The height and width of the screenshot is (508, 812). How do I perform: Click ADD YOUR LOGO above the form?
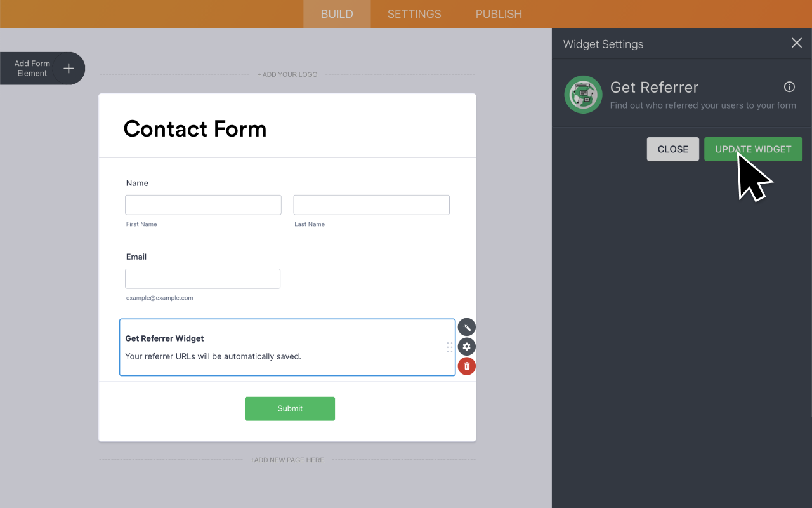point(287,74)
